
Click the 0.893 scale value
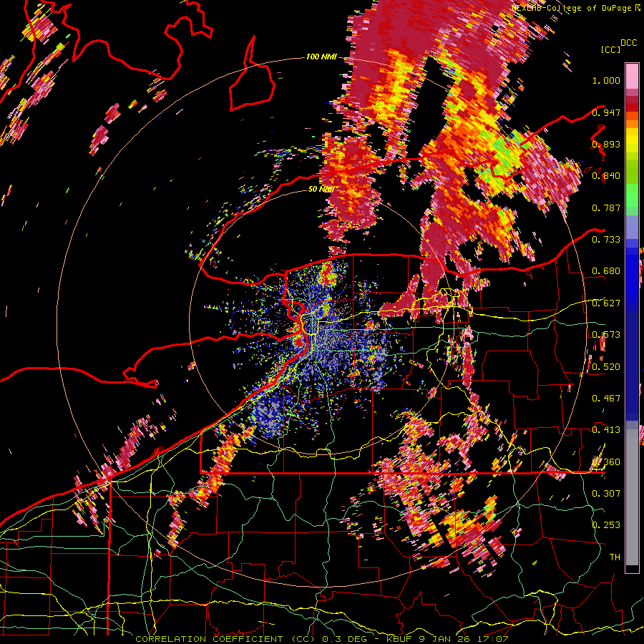click(606, 144)
